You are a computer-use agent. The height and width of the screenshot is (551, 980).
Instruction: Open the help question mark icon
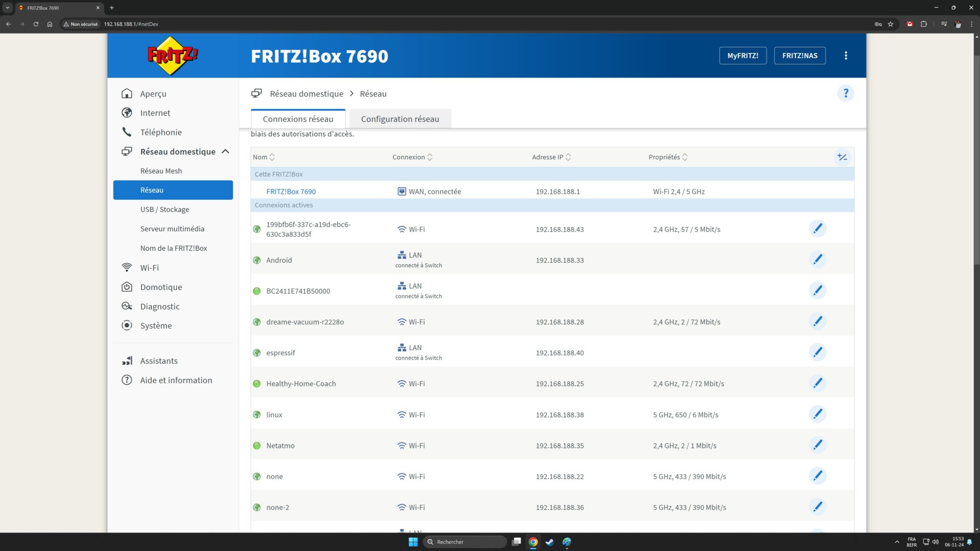point(846,93)
